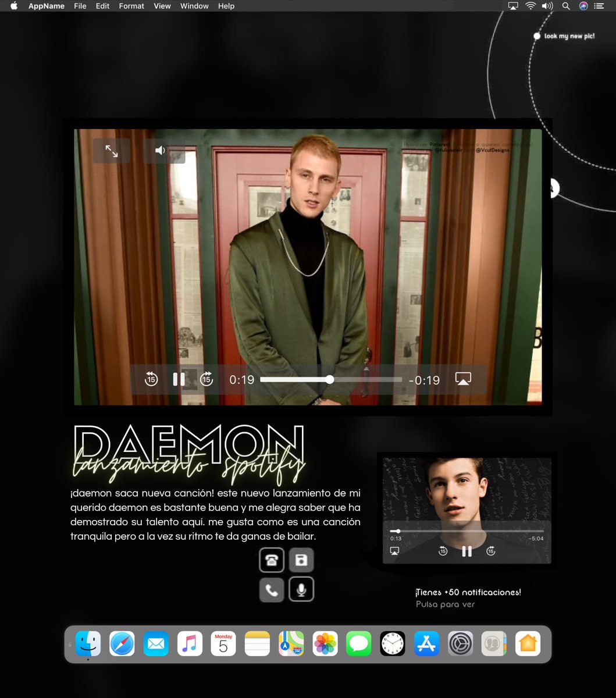The width and height of the screenshot is (616, 698).
Task: Open Photos from the Dock
Action: click(x=325, y=644)
